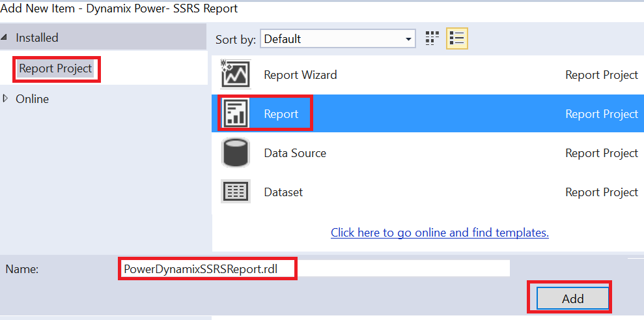Focus the Name input field
The height and width of the screenshot is (320, 644).
315,269
